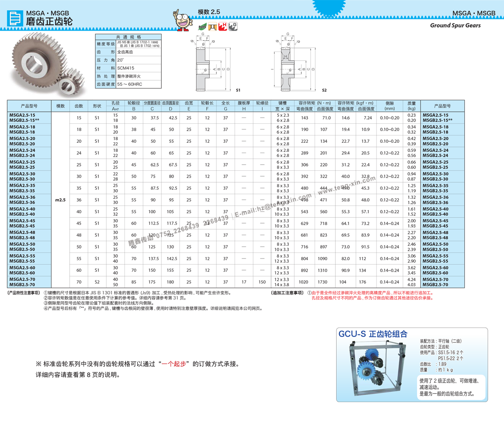Click the cartoon mascot pointing upward
Image resolution: width=504 pixels, height=430 pixels.
pos(182,20)
